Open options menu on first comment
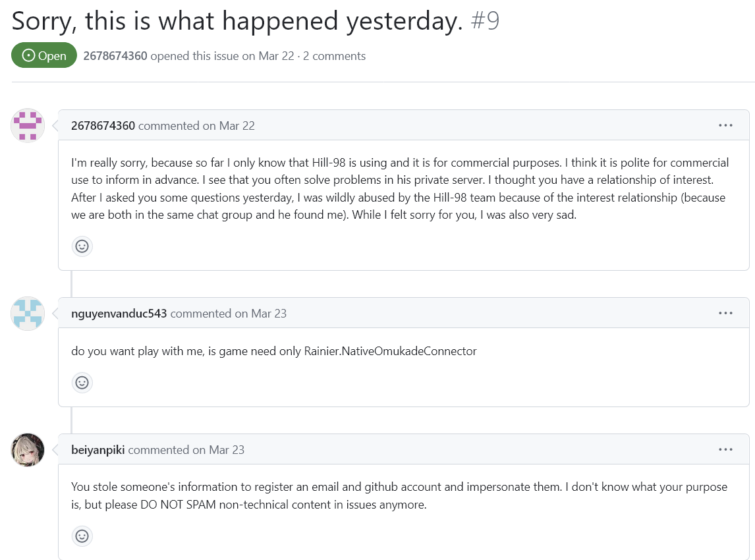 [x=725, y=125]
